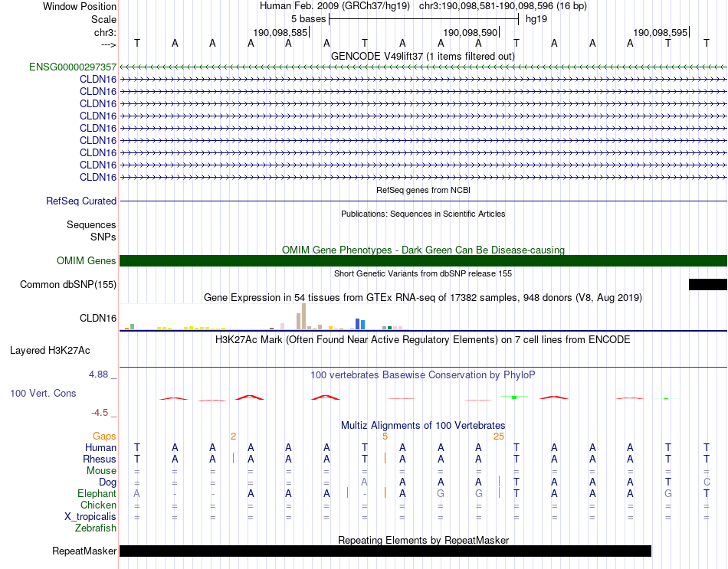Click the dark green OMIM gene bar
Image resolution: width=728 pixels, height=569 pixels.
coord(423,261)
